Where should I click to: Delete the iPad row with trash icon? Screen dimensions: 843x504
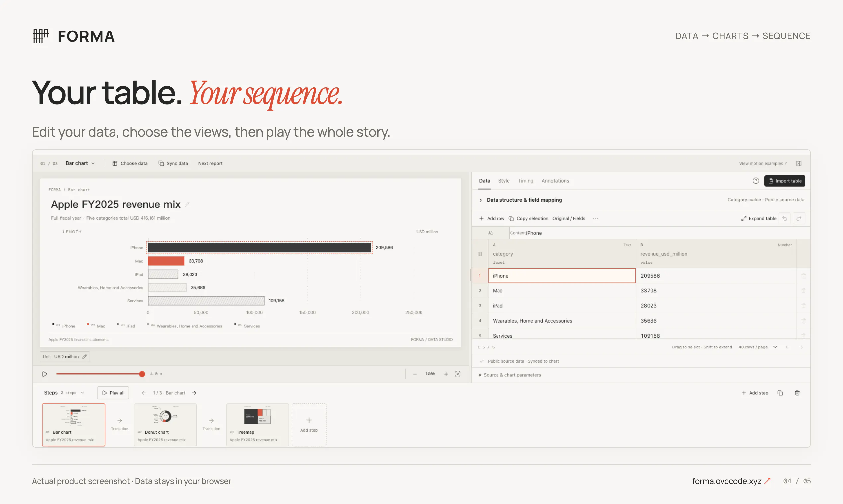tap(803, 306)
